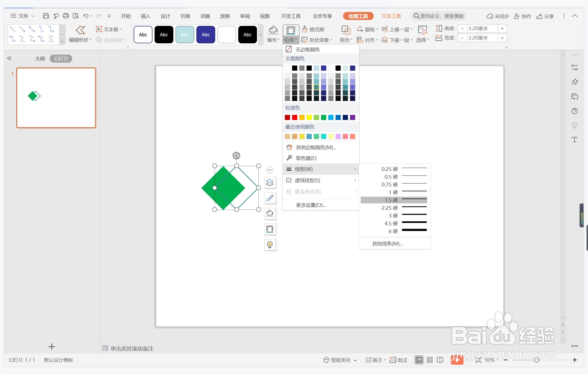Open the Send Backward dropdown
Screen dimensions: 588x374
coord(397,40)
